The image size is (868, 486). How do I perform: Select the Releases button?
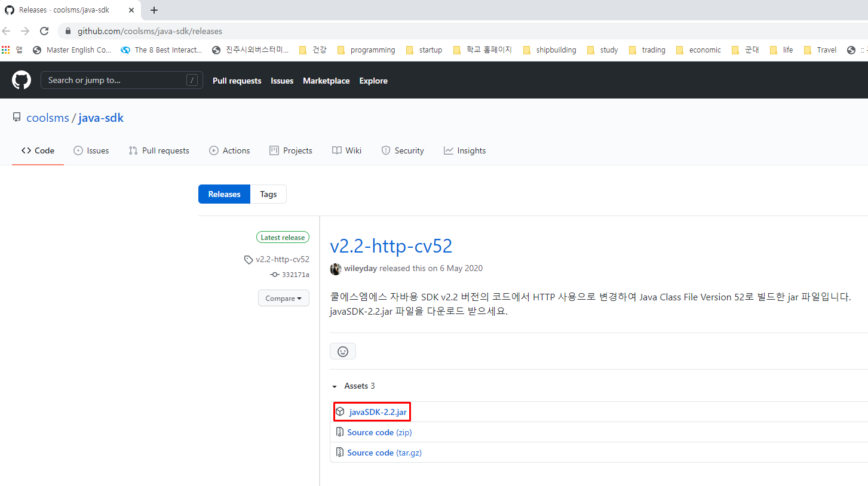[x=224, y=194]
